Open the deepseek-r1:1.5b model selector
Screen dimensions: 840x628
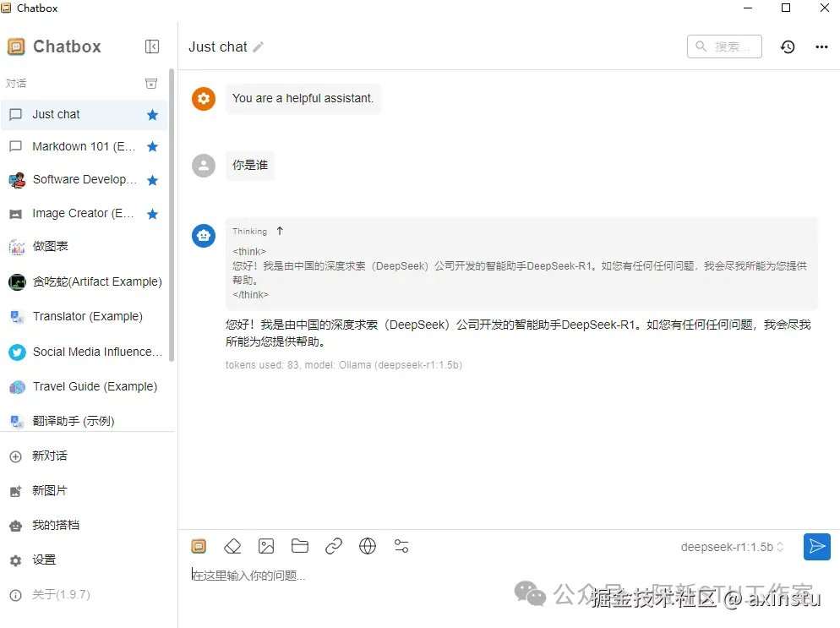(732, 547)
